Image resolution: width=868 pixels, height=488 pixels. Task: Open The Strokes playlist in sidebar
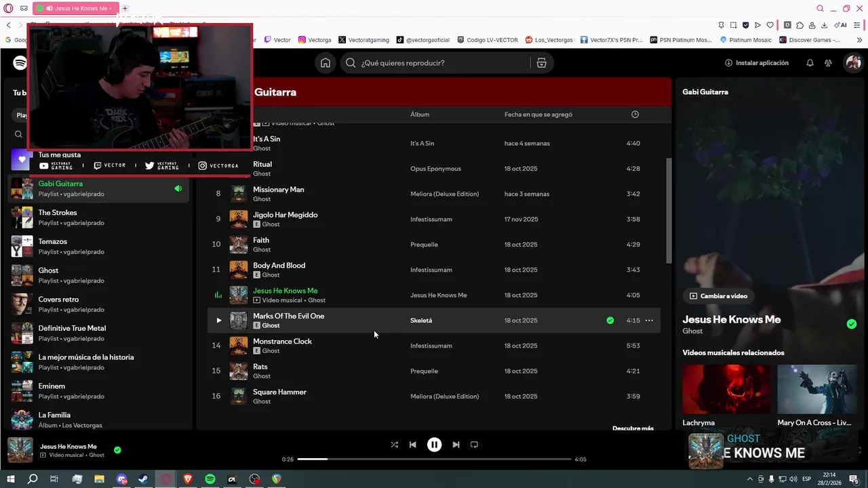click(98, 218)
